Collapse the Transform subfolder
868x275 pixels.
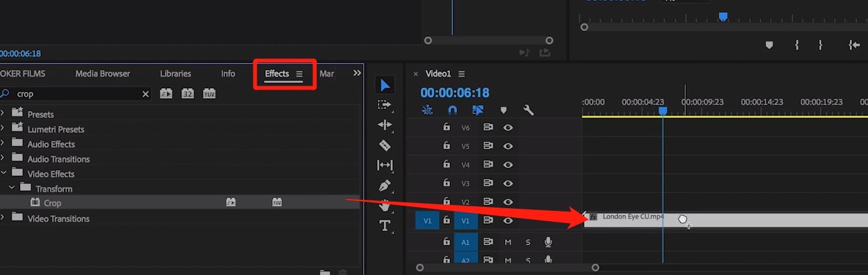tap(11, 188)
